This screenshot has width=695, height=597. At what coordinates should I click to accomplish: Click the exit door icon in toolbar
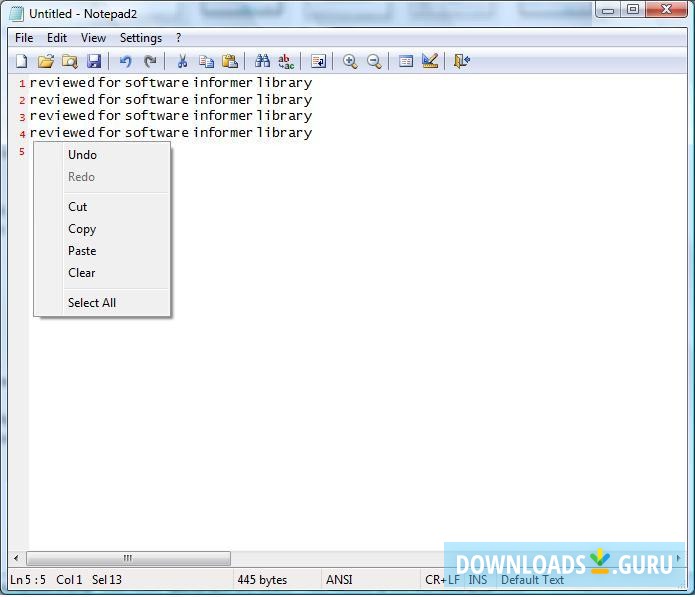click(x=462, y=61)
